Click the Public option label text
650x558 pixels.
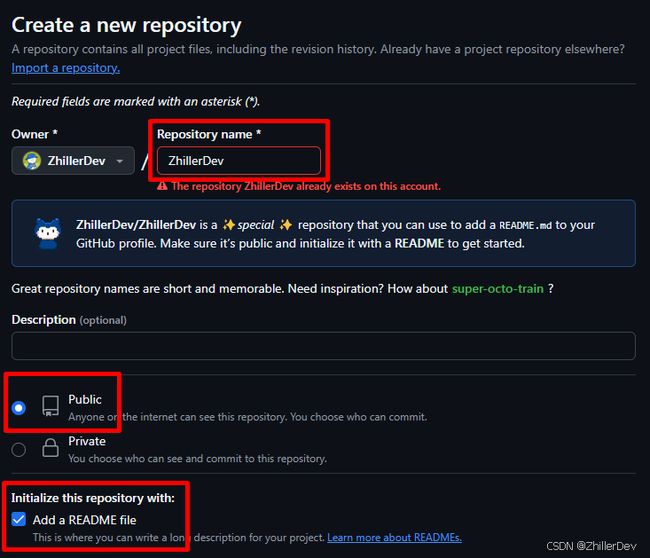(85, 399)
